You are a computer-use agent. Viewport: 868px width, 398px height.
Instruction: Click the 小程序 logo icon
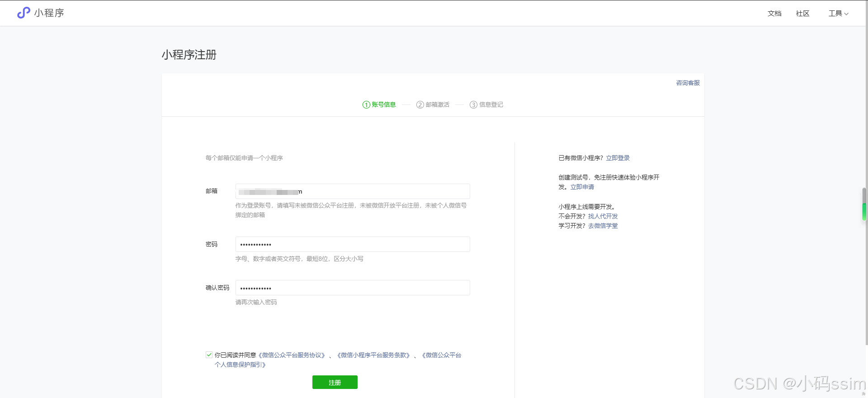pyautogui.click(x=24, y=13)
